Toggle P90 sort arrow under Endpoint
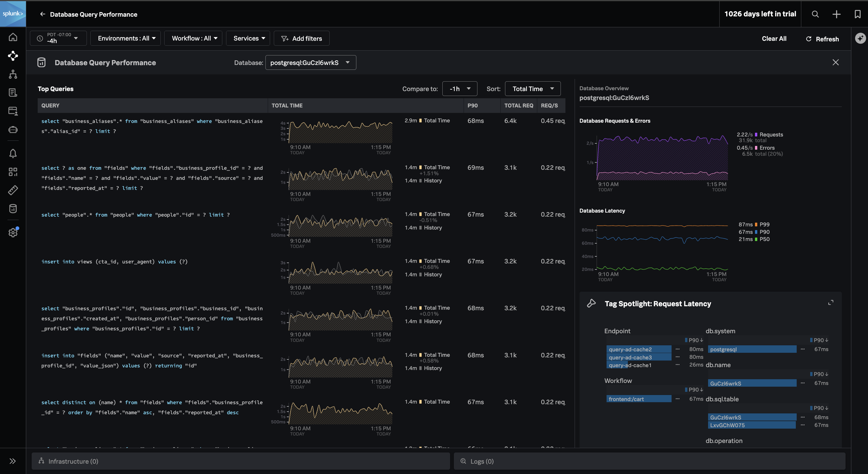Screen dimensions: 868x474 pos(701,340)
